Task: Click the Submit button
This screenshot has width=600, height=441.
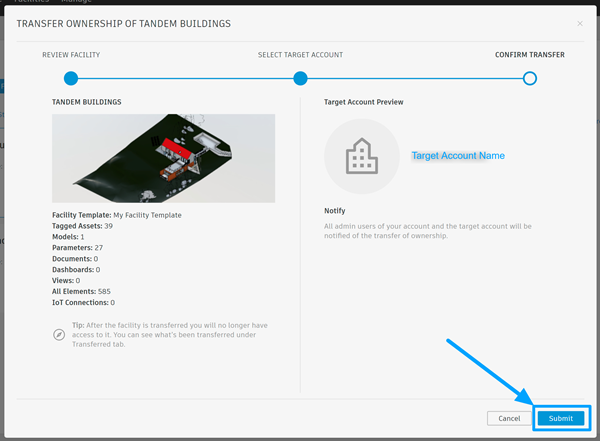Action: [x=561, y=418]
